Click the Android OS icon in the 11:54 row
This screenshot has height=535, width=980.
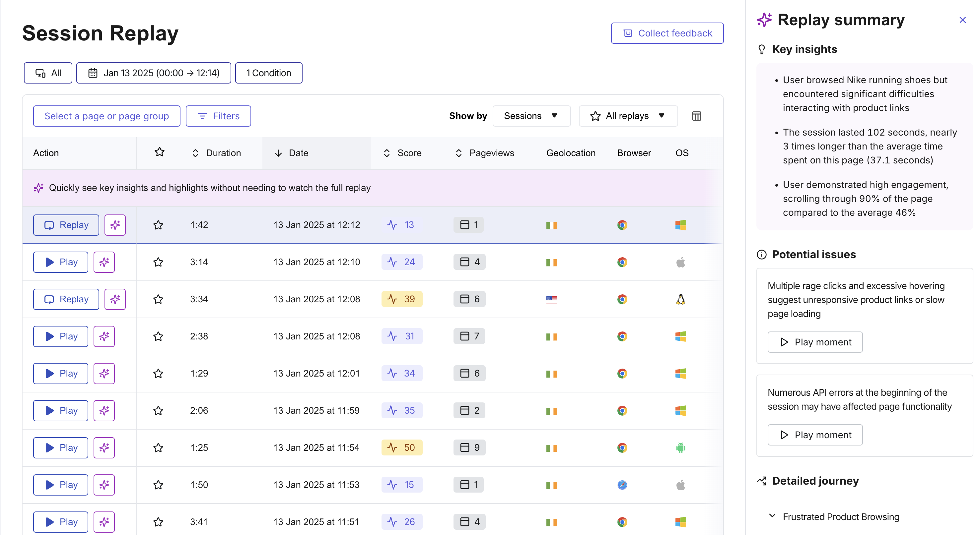click(x=681, y=447)
